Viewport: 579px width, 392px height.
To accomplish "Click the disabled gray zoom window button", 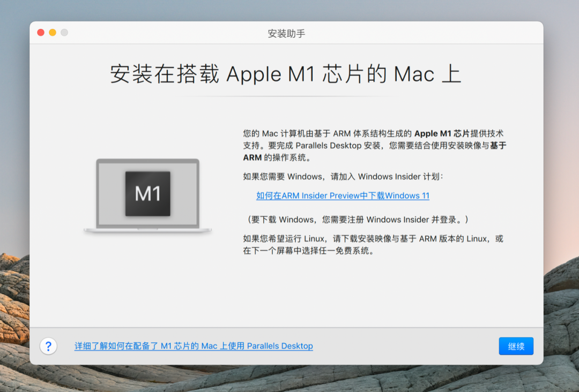I will point(65,33).
